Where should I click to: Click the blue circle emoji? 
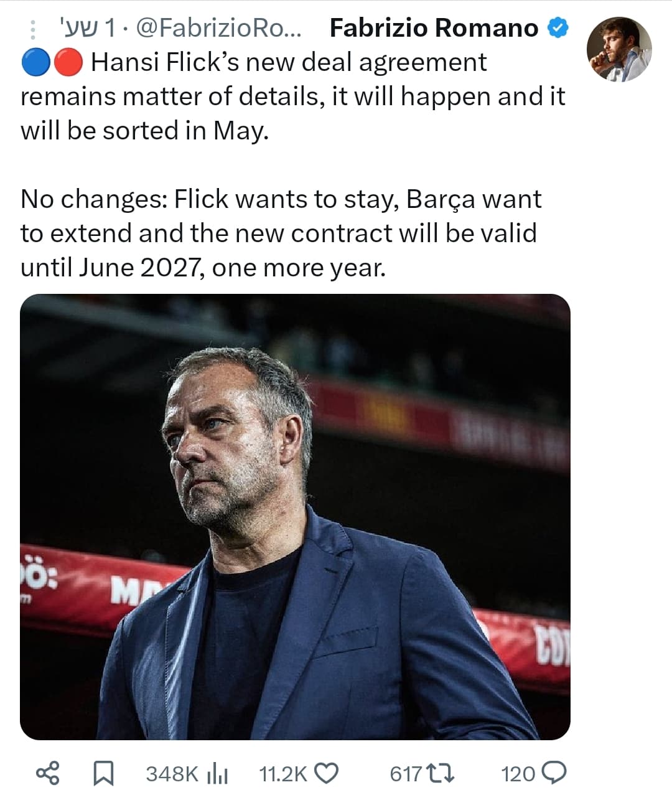point(35,62)
